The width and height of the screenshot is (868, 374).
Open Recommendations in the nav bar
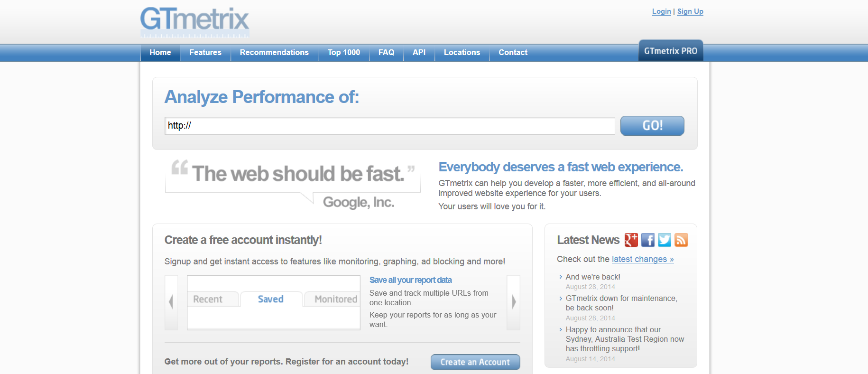click(274, 53)
